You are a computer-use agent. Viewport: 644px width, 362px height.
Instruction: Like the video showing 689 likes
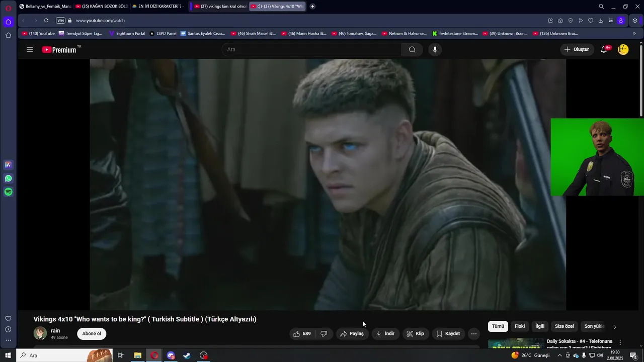[302, 334]
